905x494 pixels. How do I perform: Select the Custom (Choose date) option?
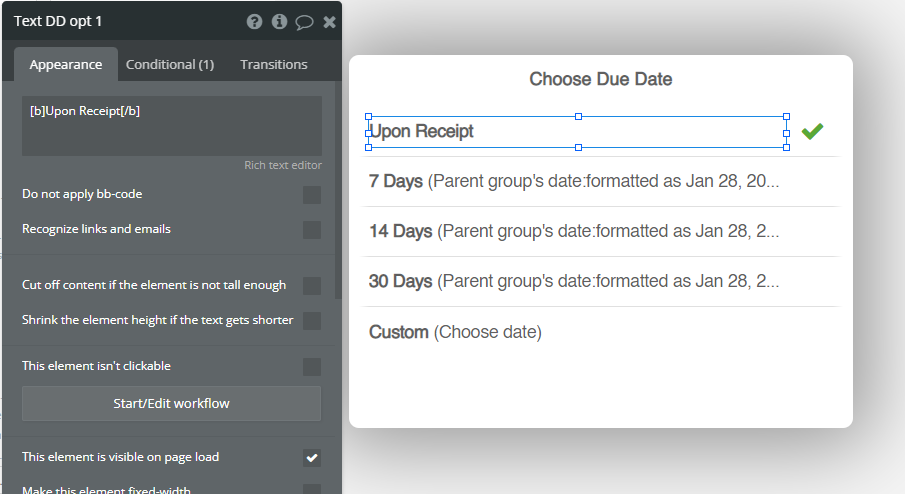coord(455,332)
